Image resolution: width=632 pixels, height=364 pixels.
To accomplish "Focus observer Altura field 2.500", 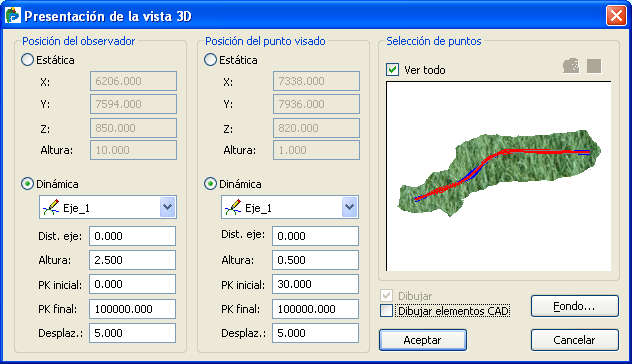I will coord(132,260).
